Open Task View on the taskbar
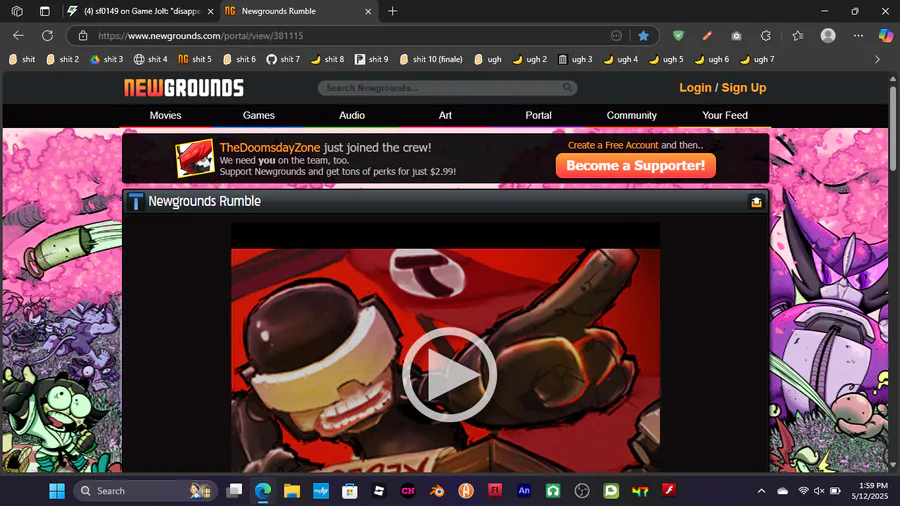This screenshot has width=900, height=506. click(x=234, y=491)
